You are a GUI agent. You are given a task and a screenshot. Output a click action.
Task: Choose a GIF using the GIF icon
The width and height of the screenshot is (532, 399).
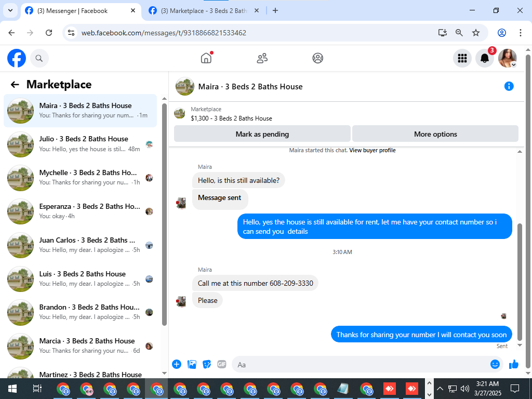tap(221, 364)
